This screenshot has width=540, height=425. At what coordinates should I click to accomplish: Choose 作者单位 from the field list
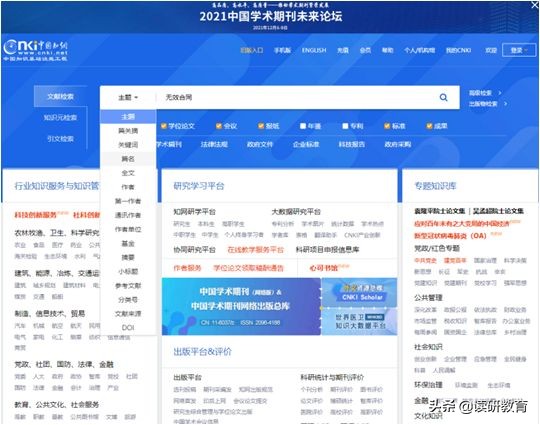(128, 229)
